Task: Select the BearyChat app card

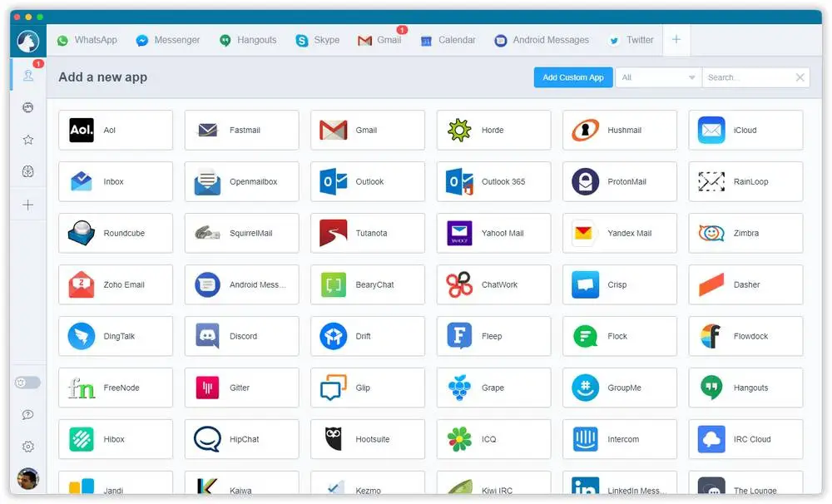Action: pyautogui.click(x=368, y=284)
